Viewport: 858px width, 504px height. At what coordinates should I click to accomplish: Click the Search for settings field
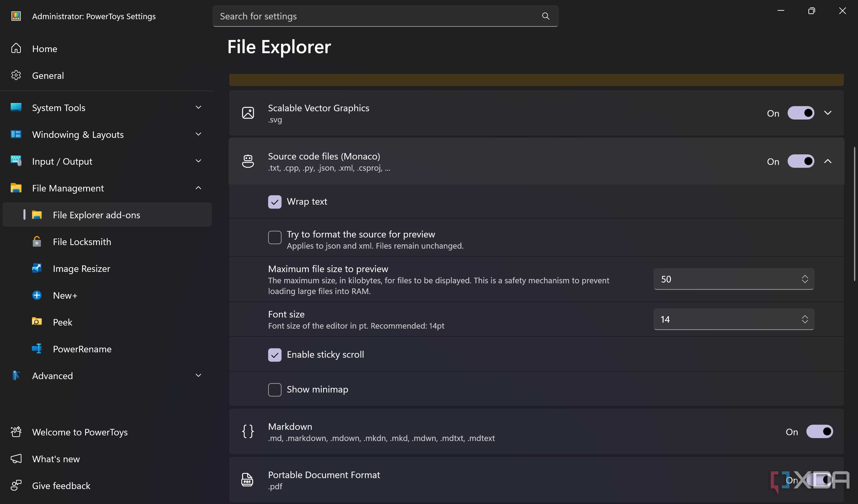point(385,16)
